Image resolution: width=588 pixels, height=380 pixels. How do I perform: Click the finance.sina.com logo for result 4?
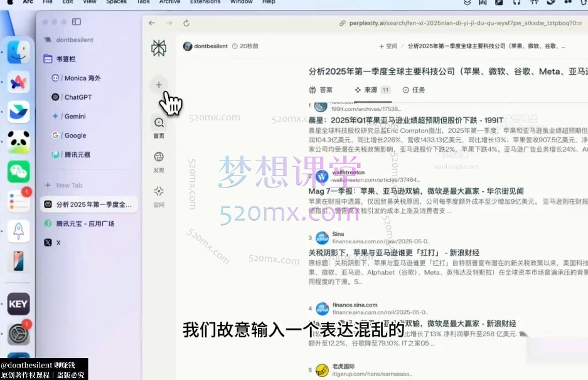point(322,309)
